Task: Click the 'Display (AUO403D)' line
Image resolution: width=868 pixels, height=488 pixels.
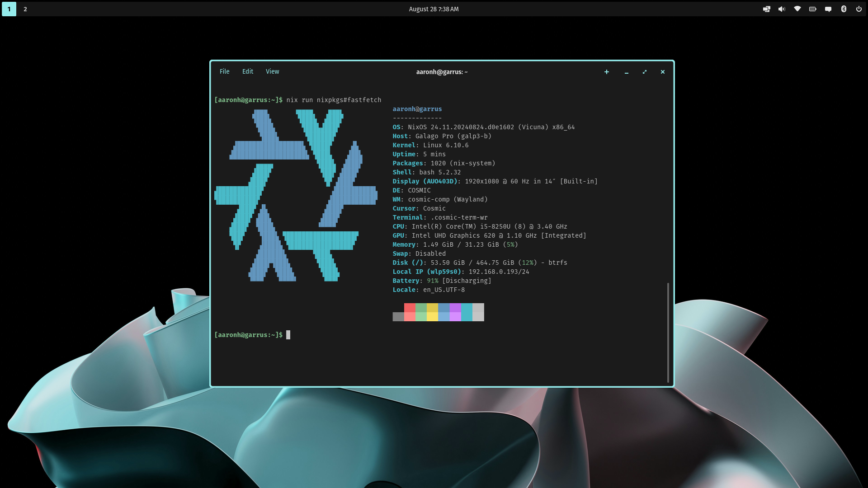Action: coord(495,181)
